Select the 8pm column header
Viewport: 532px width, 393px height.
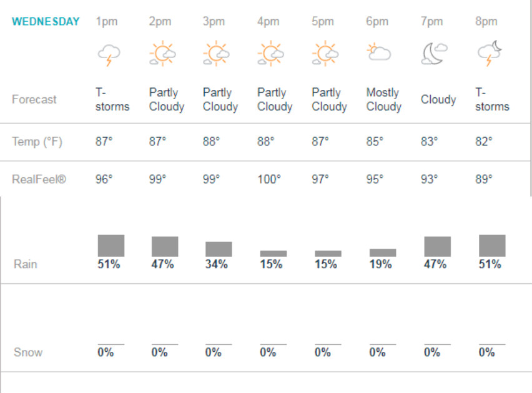point(486,21)
